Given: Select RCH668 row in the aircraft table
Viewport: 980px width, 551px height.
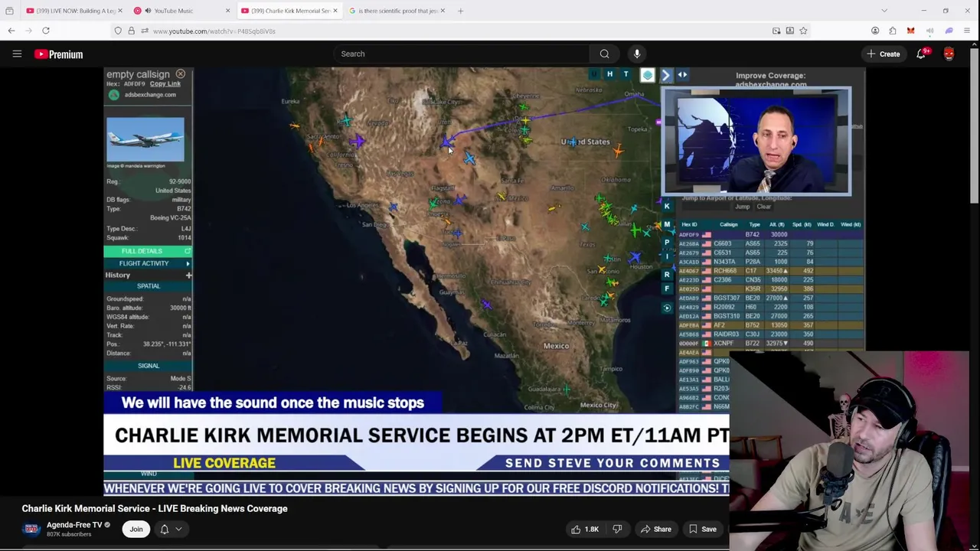Looking at the screenshot, I should click(770, 270).
